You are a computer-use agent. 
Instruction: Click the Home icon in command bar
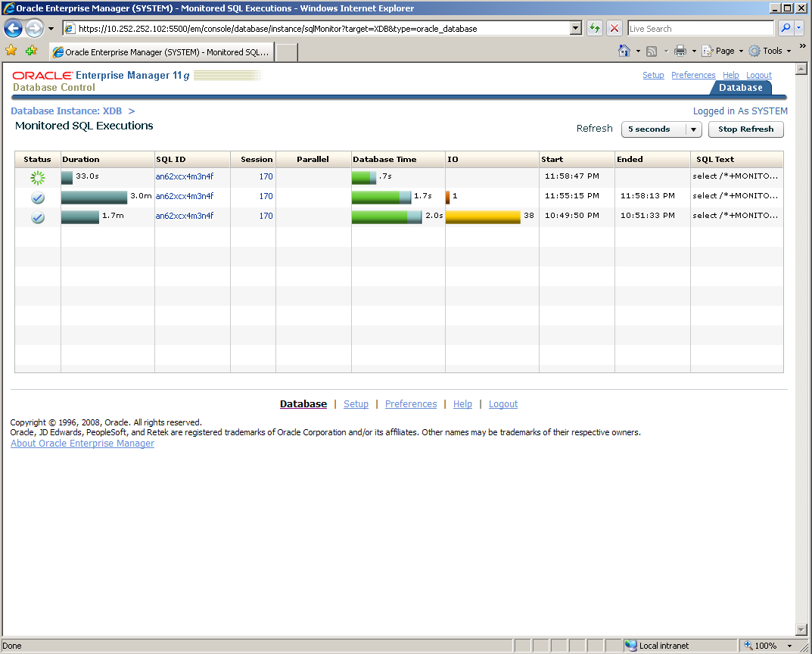coord(624,51)
